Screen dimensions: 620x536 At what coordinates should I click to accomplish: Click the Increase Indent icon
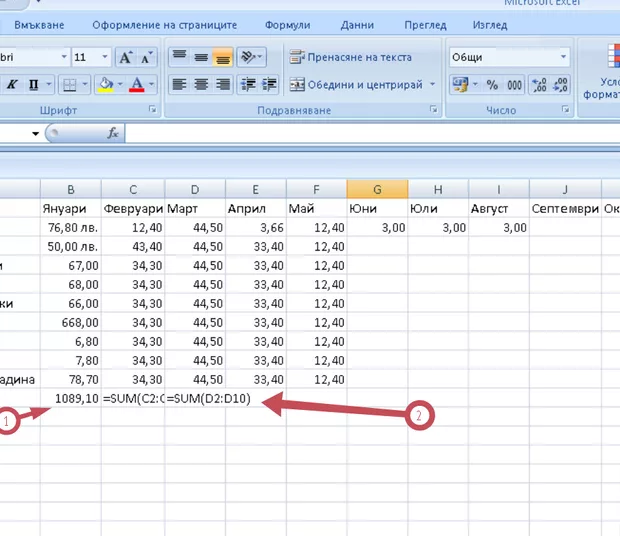[x=270, y=85]
